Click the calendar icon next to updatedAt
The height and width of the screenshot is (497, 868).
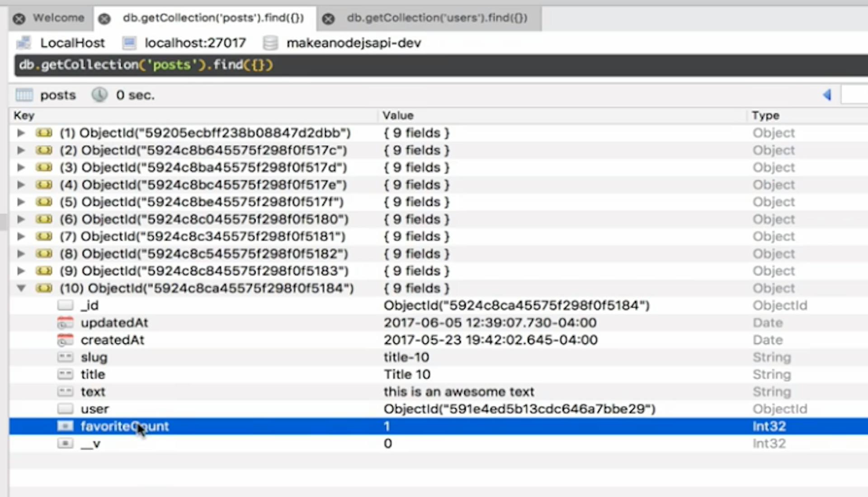point(65,323)
